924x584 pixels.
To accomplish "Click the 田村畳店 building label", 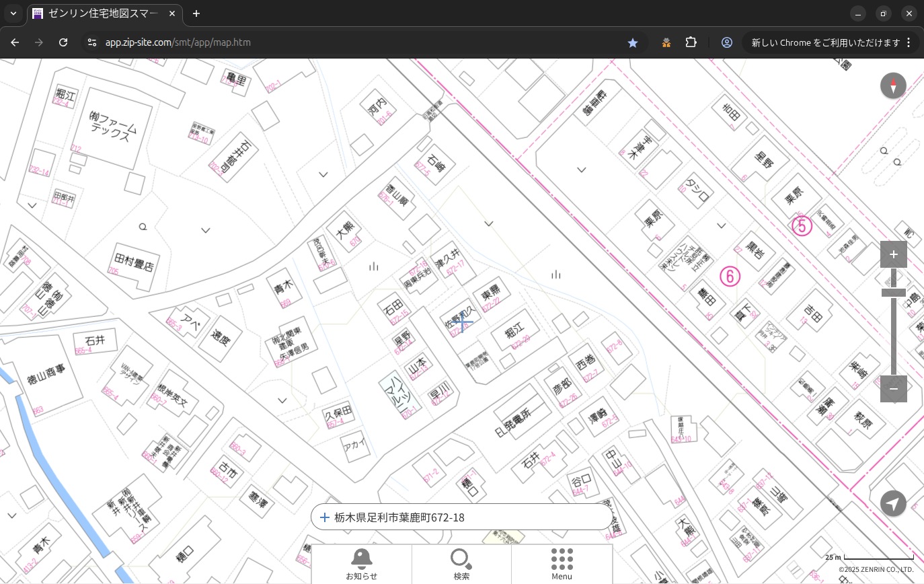I will [134, 262].
